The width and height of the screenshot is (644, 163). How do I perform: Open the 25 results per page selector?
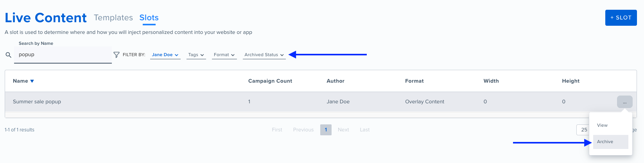[583, 130]
